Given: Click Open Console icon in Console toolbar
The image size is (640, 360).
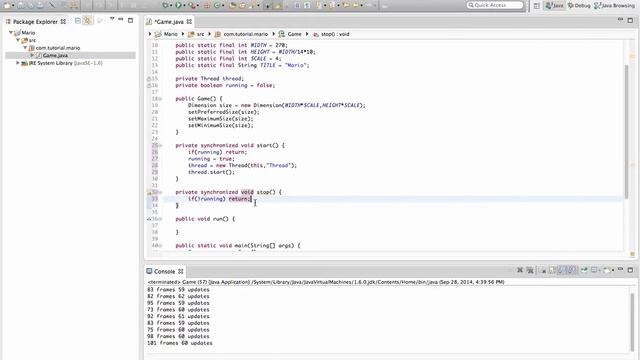Looking at the screenshot, I should coord(607,270).
